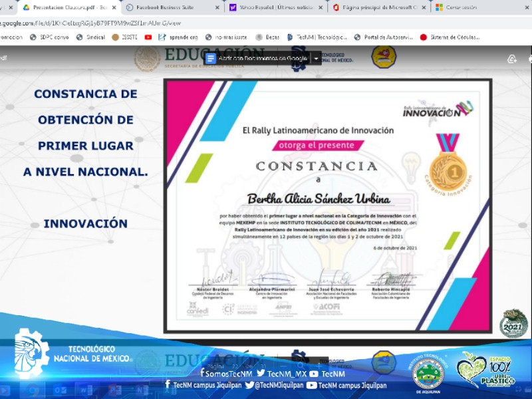This screenshot has width=532, height=399.
Task: Click the PDF magnifier zoom icon
Action: pos(301,366)
